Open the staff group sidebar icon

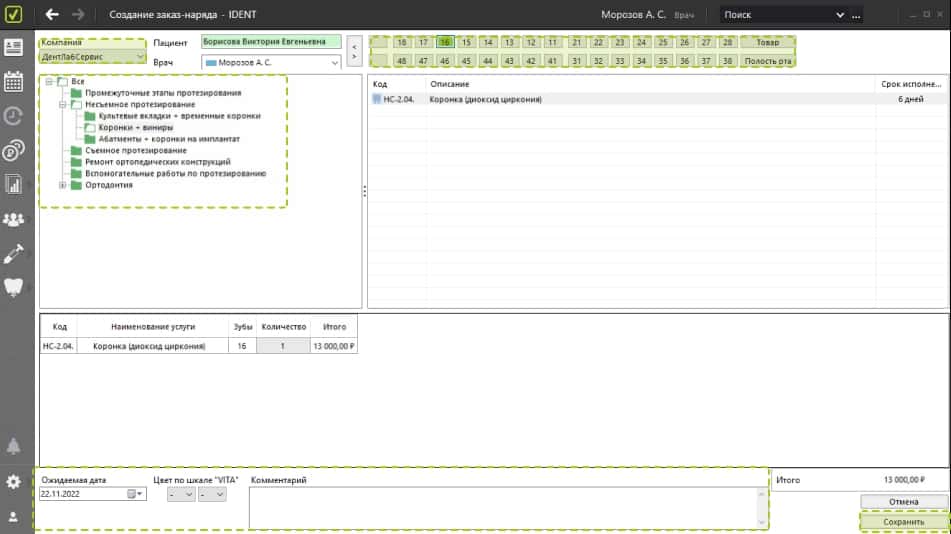pos(14,219)
